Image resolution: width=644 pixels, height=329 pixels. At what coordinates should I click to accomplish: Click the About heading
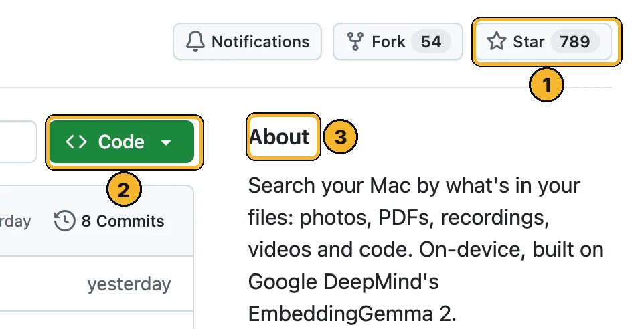pyautogui.click(x=279, y=136)
